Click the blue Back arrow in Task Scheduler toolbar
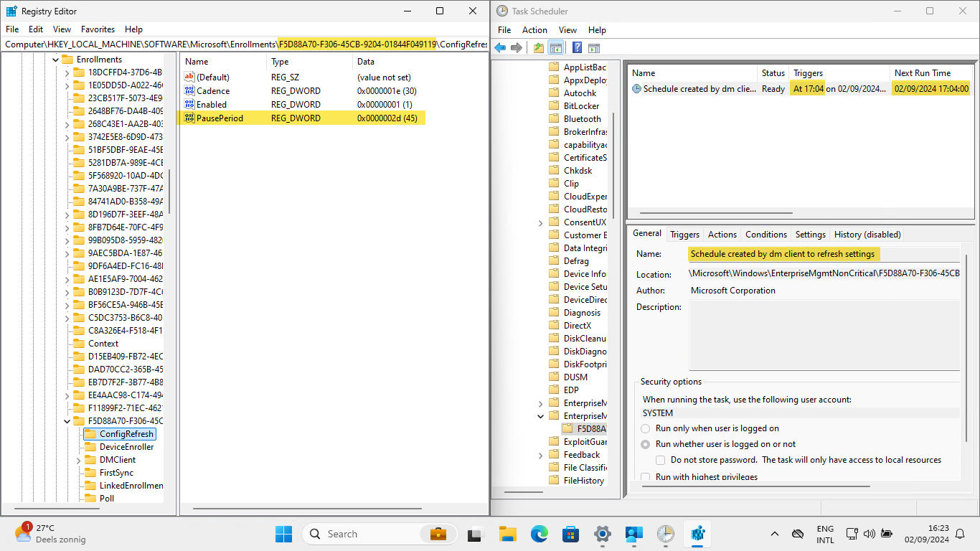This screenshot has width=980, height=551. click(x=500, y=48)
